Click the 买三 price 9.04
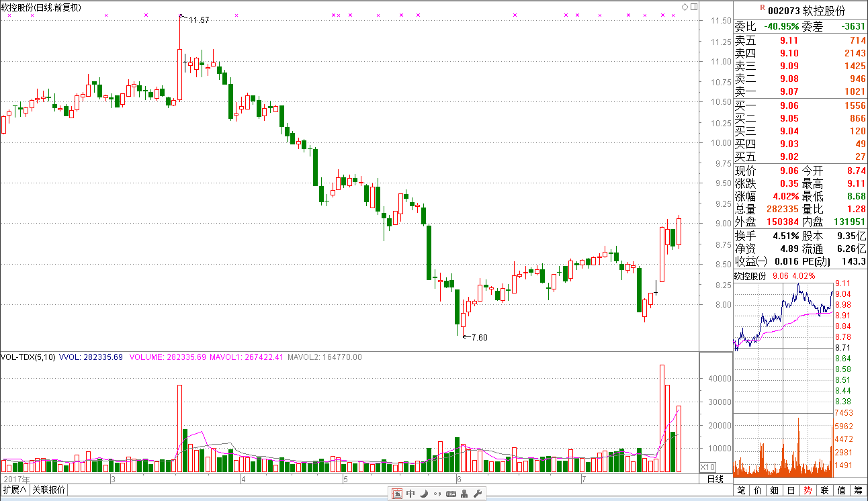Image resolution: width=868 pixels, height=501 pixels. click(789, 131)
